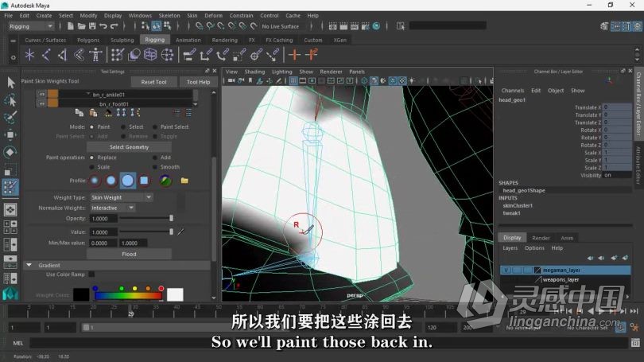This screenshot has height=362, width=644.
Task: Open the Rigging menu set dropdown
Action: (x=31, y=26)
